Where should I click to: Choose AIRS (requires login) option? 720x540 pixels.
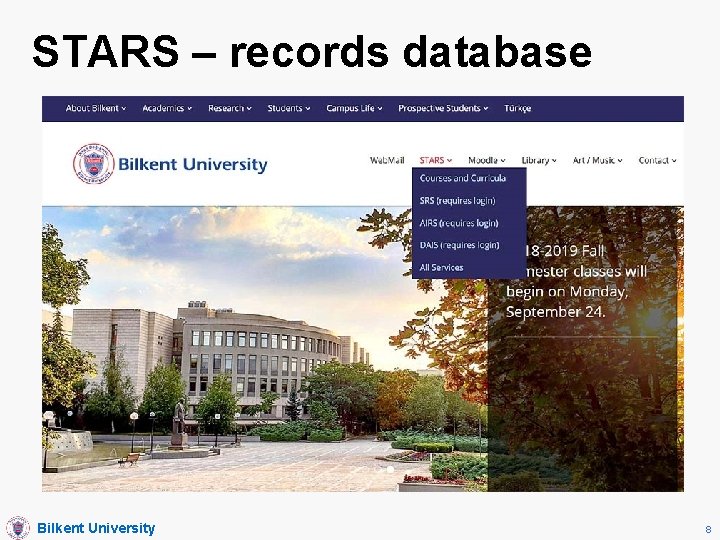[459, 223]
